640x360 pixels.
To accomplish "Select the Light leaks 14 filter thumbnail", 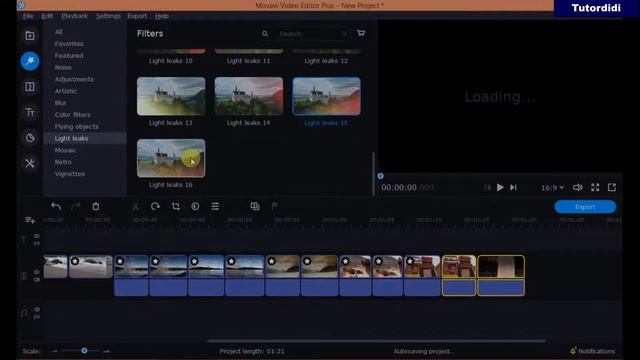I will click(249, 96).
